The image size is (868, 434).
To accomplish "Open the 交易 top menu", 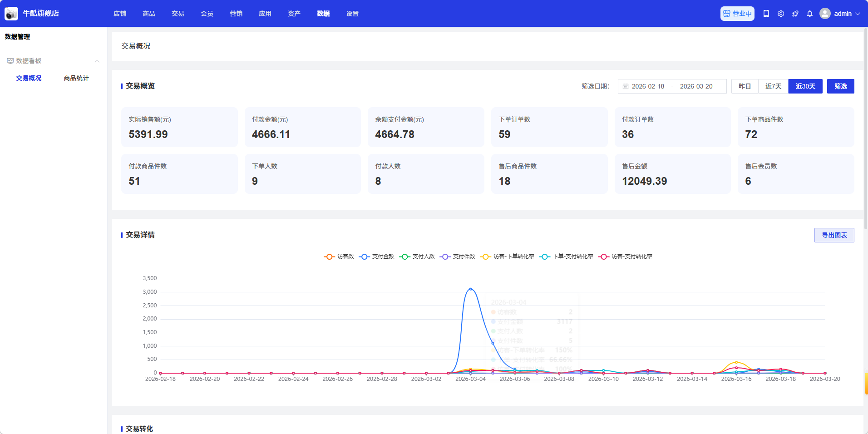I will tap(178, 14).
